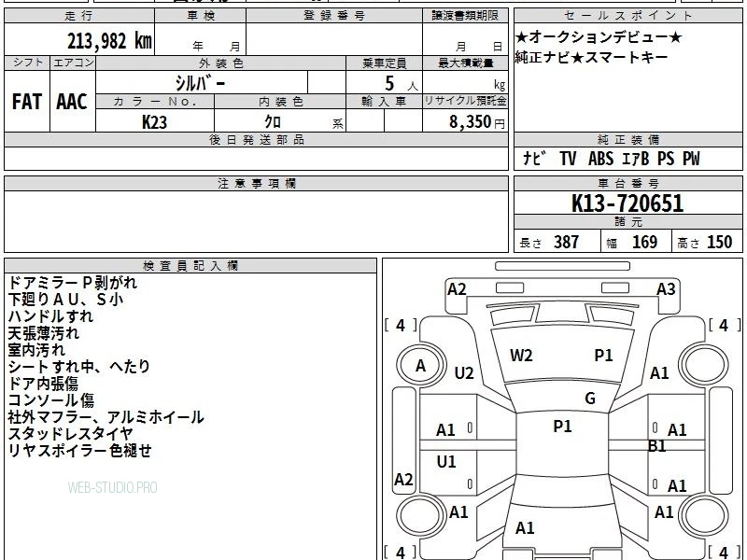Screen dimensions: 747x560
Task: Select the 走行 header cell
Action: click(x=79, y=16)
